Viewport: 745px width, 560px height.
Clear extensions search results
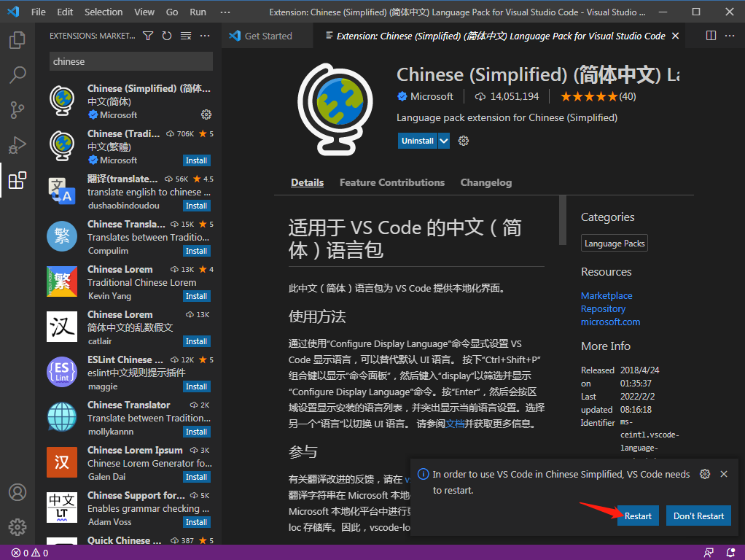point(186,36)
